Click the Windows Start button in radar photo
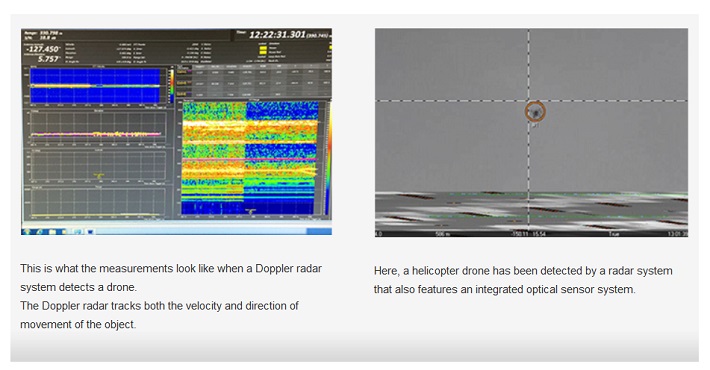Image resolution: width=710 pixels, height=370 pixels. click(27, 231)
